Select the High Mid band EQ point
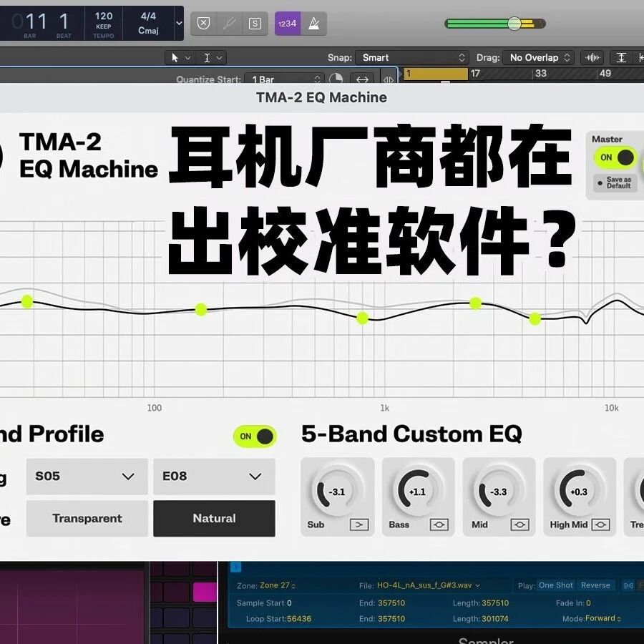Screen dimensions: 644x644 [476, 303]
